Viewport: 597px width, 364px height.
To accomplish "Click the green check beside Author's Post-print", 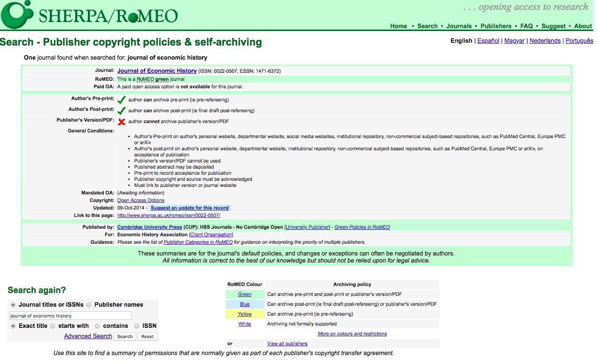I will tap(122, 111).
